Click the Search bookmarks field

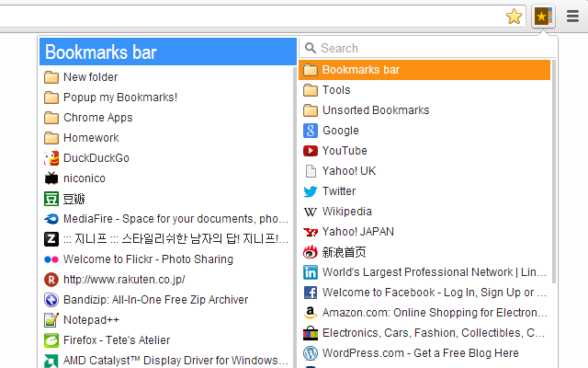(427, 48)
